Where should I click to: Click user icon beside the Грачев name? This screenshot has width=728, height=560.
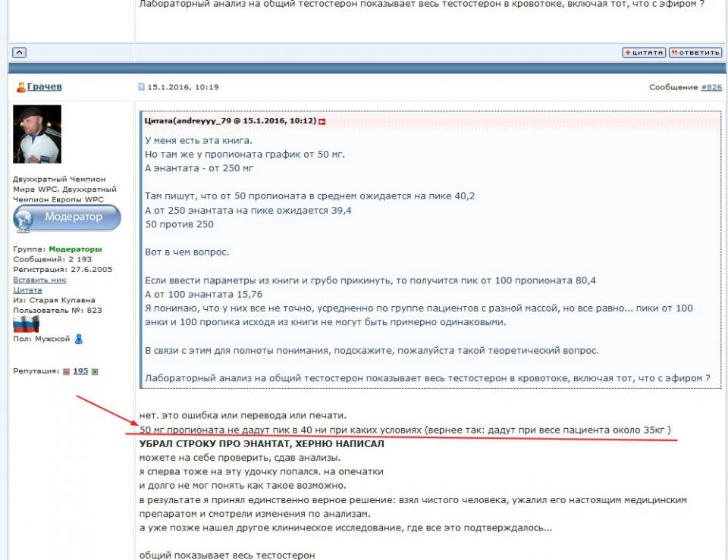tap(20, 88)
